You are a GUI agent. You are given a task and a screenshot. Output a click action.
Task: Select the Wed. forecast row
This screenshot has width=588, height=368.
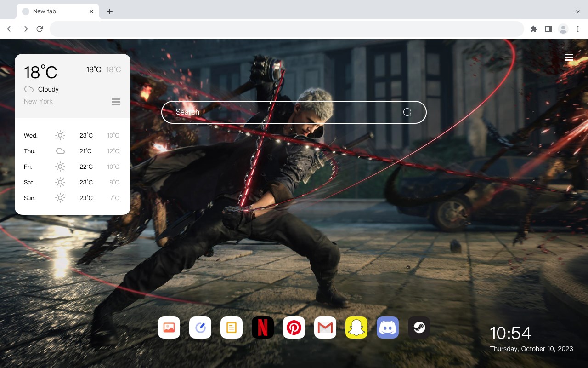(x=72, y=135)
